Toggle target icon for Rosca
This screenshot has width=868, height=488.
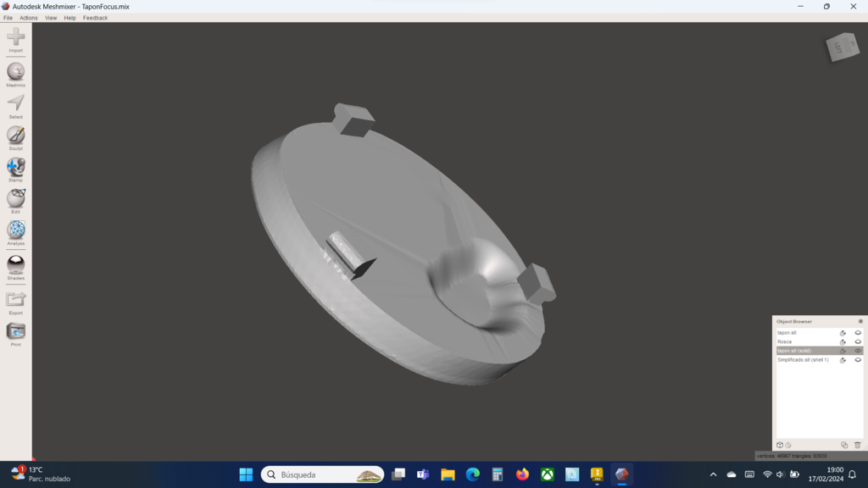tap(843, 342)
